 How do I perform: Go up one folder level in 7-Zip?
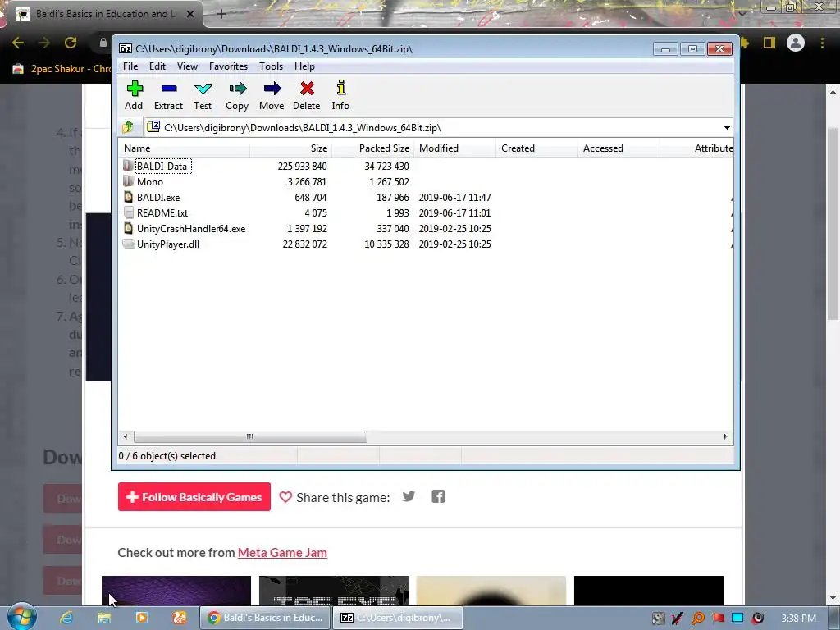[128, 127]
